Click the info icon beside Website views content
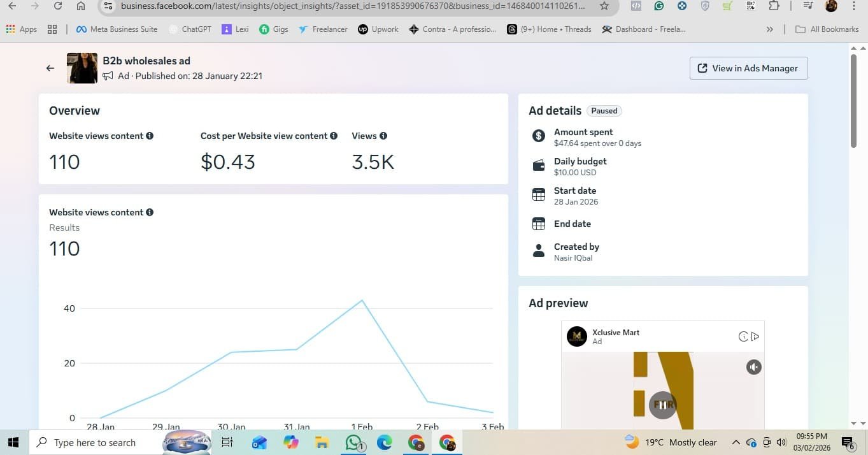Screen dimensions: 868x455 150,136
